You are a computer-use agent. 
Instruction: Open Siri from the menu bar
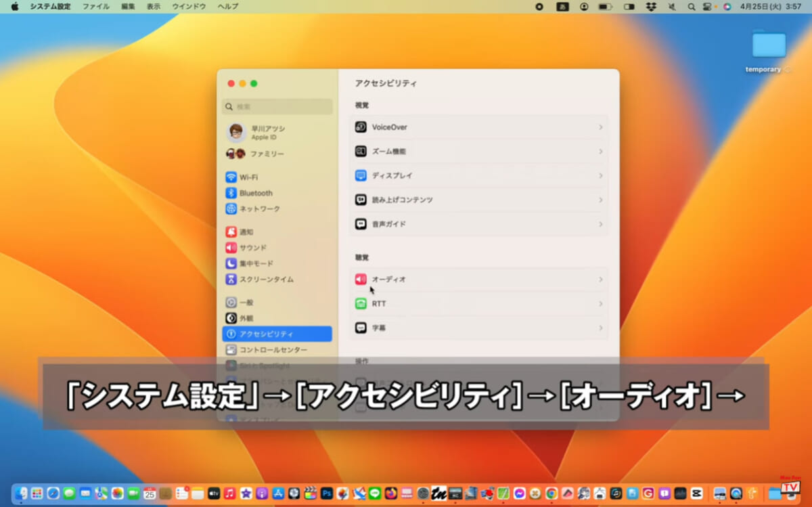coord(727,7)
